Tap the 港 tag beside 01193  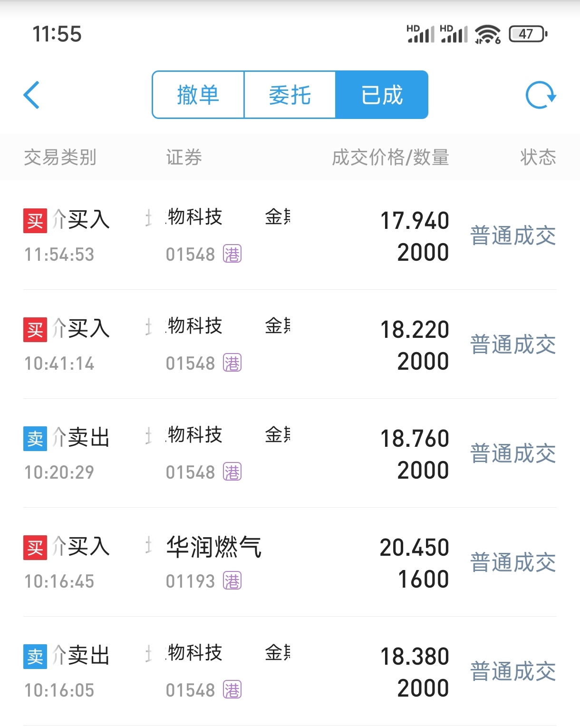pyautogui.click(x=232, y=581)
